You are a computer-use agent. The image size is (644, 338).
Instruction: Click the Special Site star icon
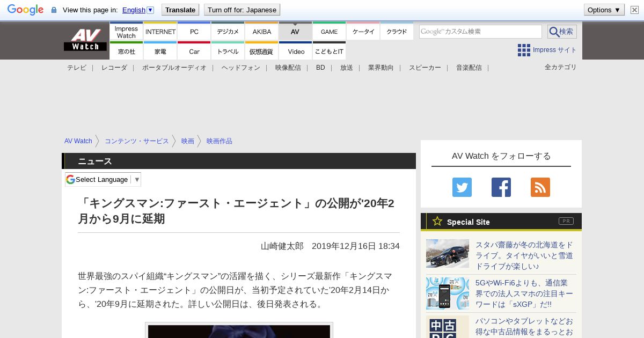point(437,221)
